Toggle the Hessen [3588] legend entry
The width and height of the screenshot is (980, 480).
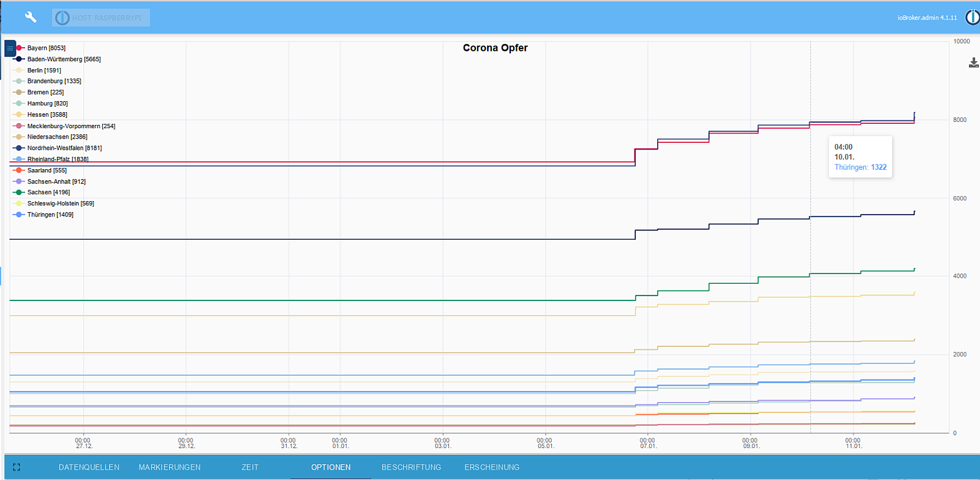40,115
